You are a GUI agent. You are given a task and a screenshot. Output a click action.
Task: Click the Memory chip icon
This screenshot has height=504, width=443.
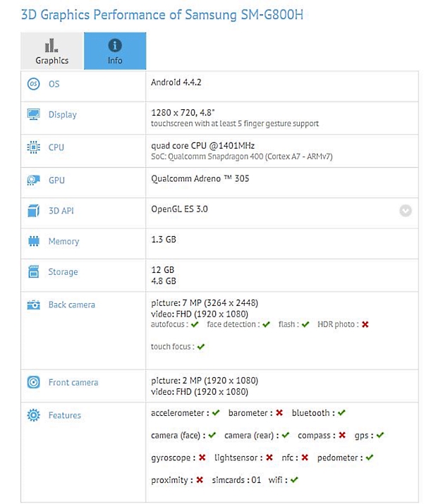click(x=33, y=241)
